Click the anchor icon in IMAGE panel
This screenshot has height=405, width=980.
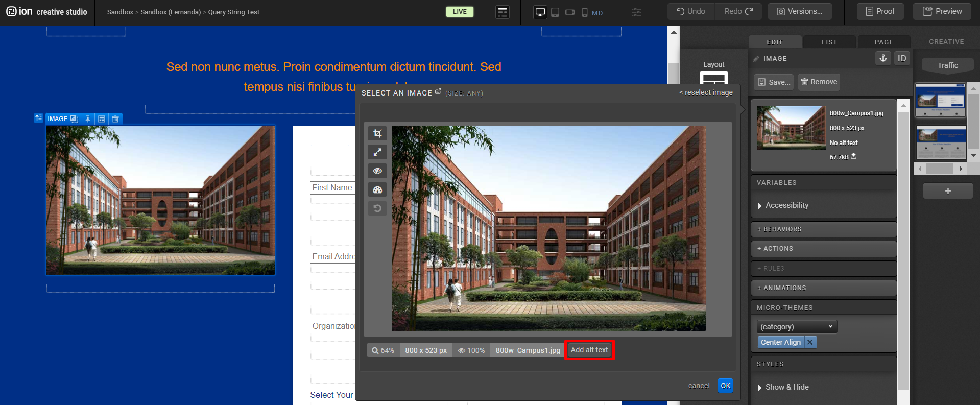[x=883, y=58]
